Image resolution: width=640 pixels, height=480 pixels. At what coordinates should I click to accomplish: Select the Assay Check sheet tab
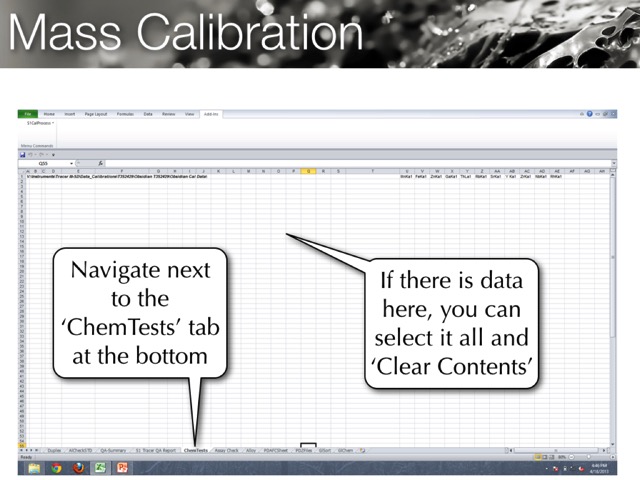click(226, 450)
